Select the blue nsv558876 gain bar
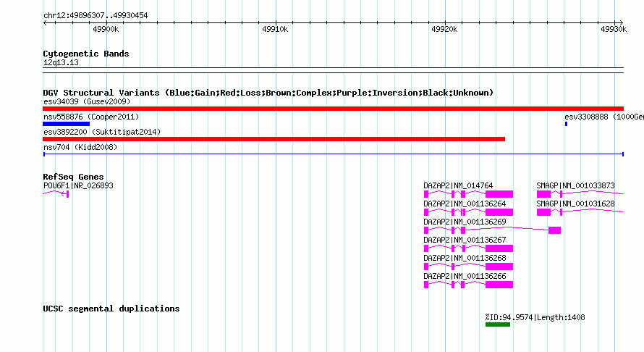Image resolution: width=644 pixels, height=352 pixels. 66,124
